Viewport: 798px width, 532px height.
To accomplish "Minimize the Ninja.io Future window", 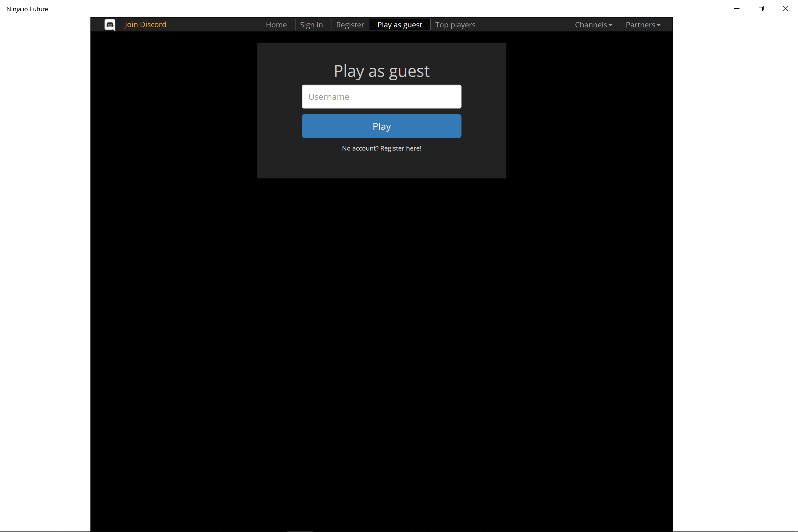I will [737, 9].
